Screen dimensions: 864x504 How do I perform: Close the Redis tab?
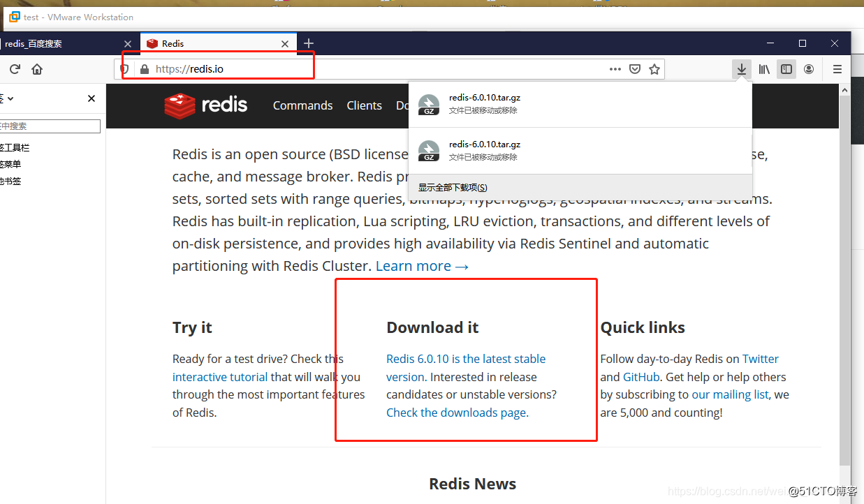[285, 43]
